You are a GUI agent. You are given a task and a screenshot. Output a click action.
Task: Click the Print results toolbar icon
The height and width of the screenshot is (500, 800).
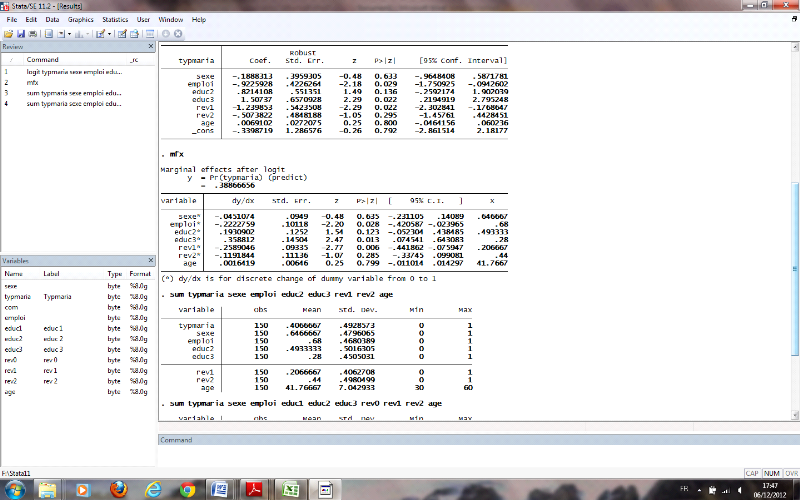pyautogui.click(x=31, y=33)
